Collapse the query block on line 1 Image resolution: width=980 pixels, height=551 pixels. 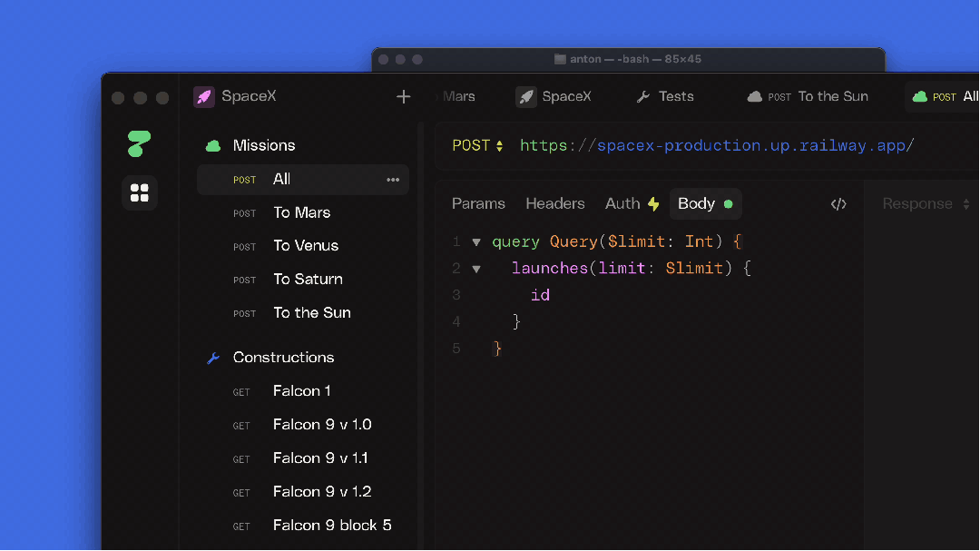(x=476, y=242)
